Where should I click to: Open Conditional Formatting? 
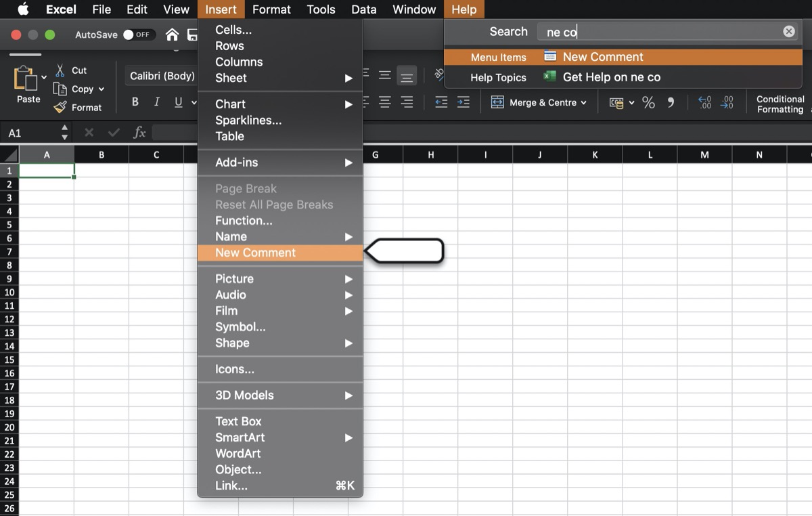780,104
